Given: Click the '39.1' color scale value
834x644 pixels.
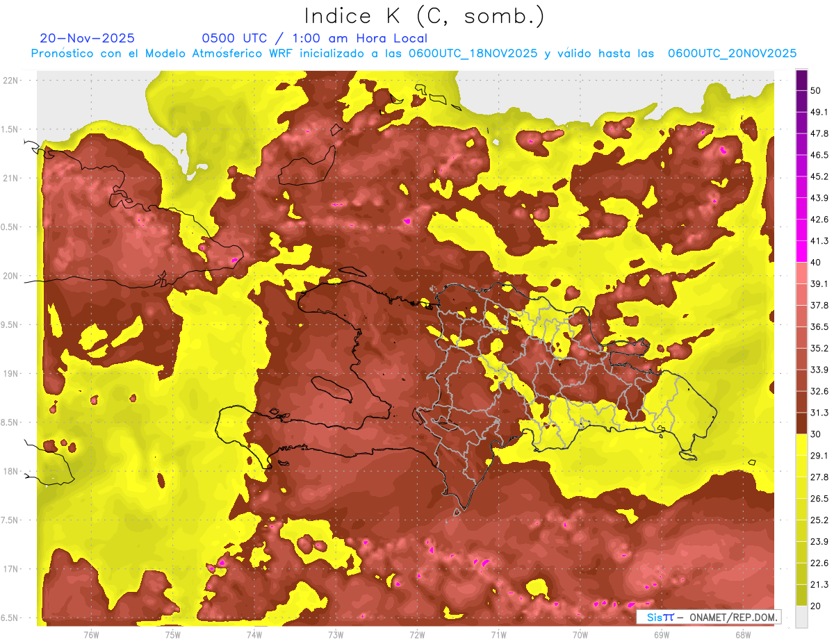Looking at the screenshot, I should pyautogui.click(x=819, y=283).
